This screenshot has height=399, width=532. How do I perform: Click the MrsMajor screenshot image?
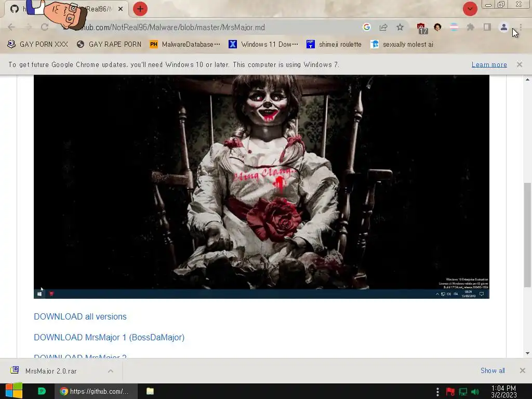pos(261,187)
